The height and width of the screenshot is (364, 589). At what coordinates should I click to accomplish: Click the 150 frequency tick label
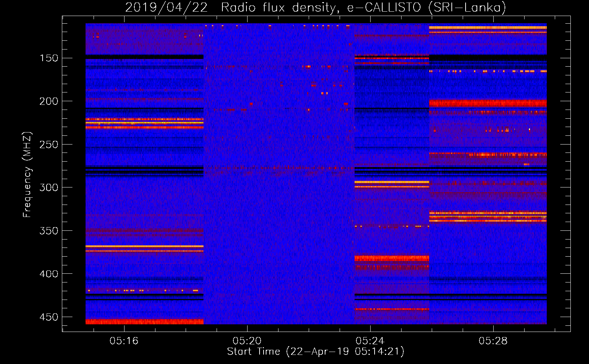pyautogui.click(x=49, y=58)
